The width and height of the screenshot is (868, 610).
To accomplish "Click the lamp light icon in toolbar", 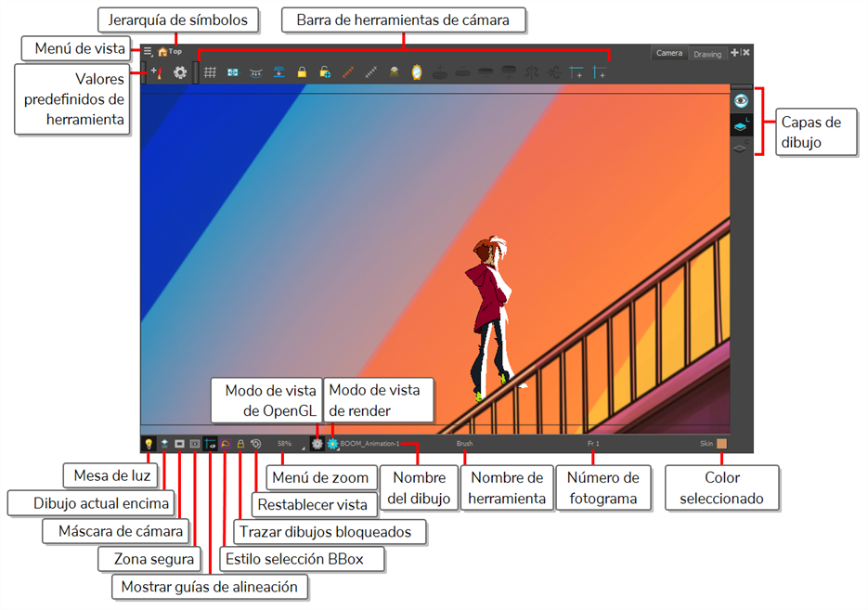I will tap(395, 72).
